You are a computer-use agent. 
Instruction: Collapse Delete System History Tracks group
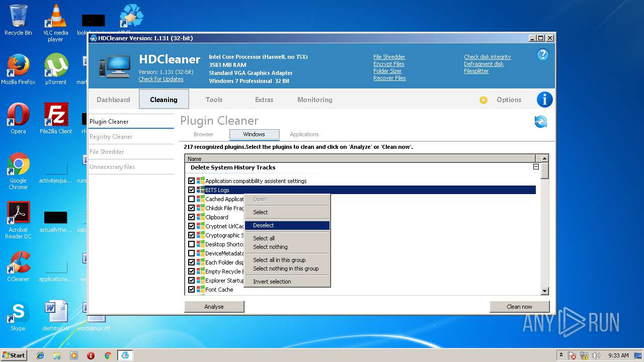[536, 167]
